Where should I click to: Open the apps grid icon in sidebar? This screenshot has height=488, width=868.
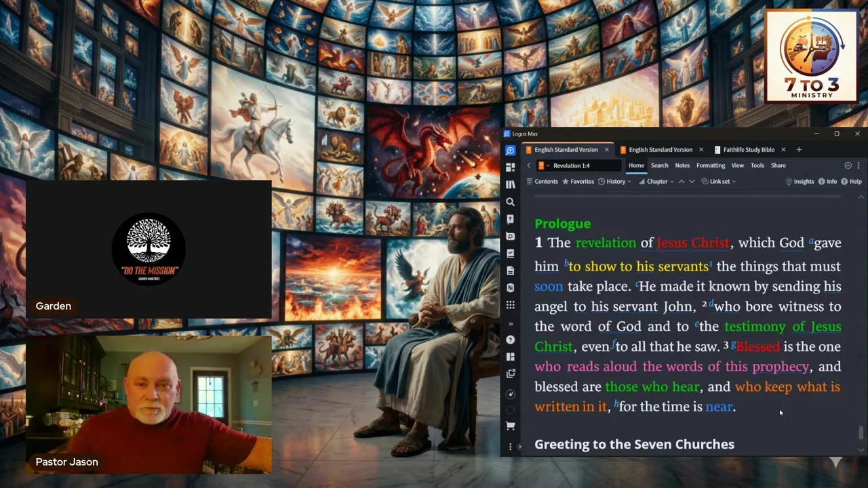[510, 305]
